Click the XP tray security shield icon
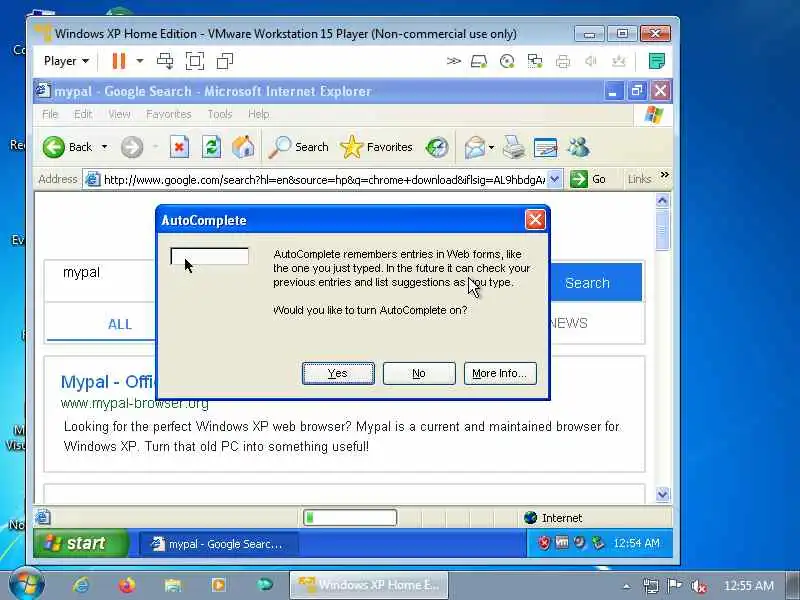Screen dimensions: 800x600 544,543
